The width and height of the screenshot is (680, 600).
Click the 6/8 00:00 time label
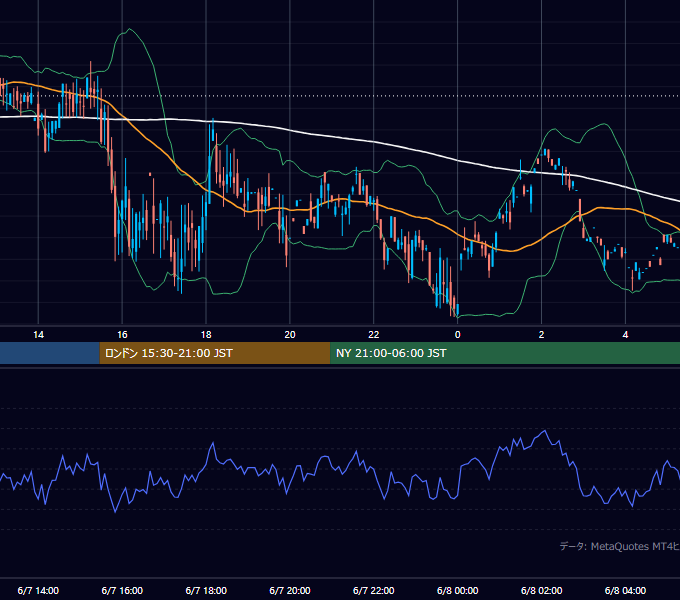458,590
